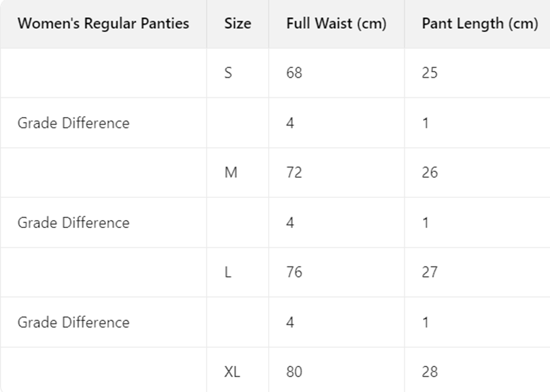
Task: Click the full waist value 80
Action: coord(294,372)
